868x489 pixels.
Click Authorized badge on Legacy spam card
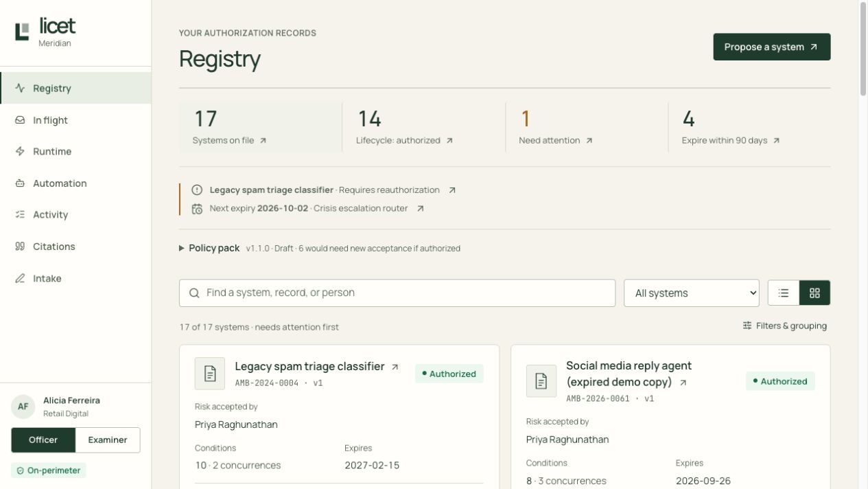pos(449,374)
